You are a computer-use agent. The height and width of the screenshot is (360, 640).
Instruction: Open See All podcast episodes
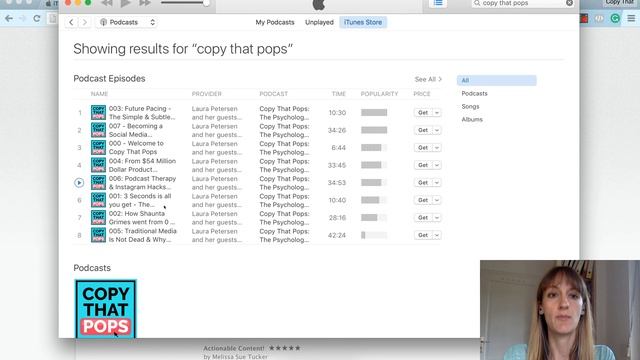428,79
